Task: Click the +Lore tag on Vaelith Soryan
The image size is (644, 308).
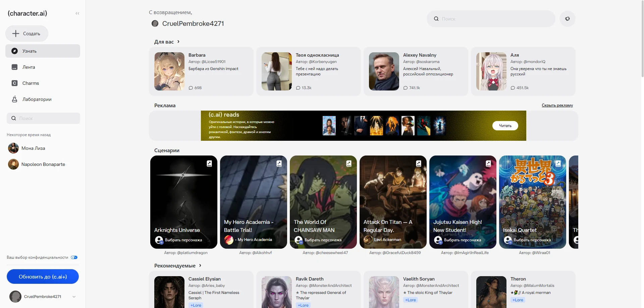Action: (411, 300)
